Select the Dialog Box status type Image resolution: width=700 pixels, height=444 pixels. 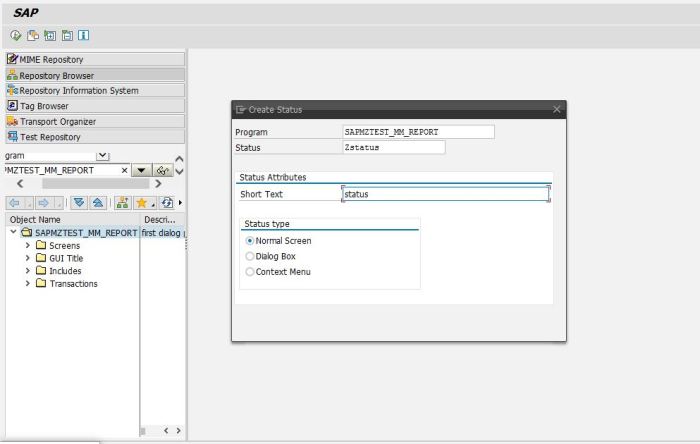(250, 256)
